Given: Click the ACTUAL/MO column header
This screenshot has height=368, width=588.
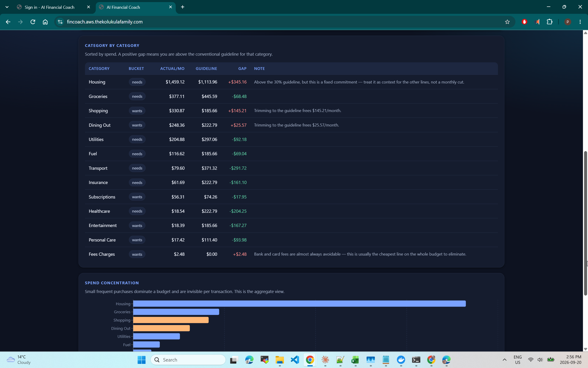Looking at the screenshot, I should click(x=172, y=69).
